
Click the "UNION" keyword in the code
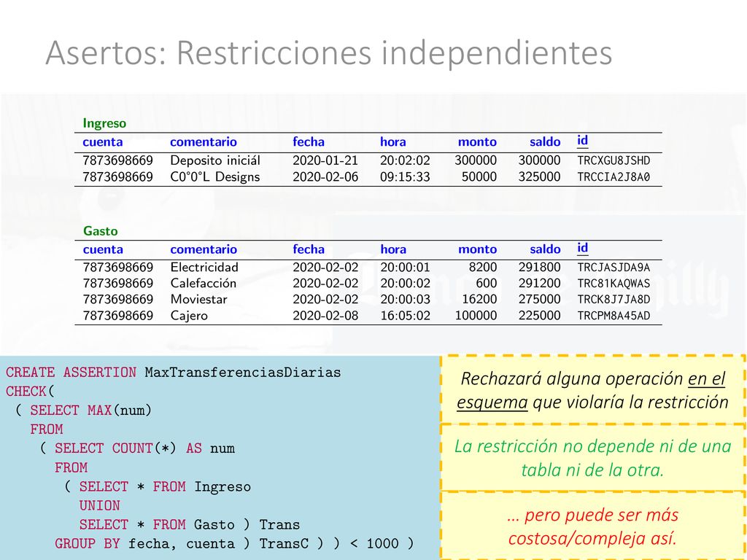(99, 506)
